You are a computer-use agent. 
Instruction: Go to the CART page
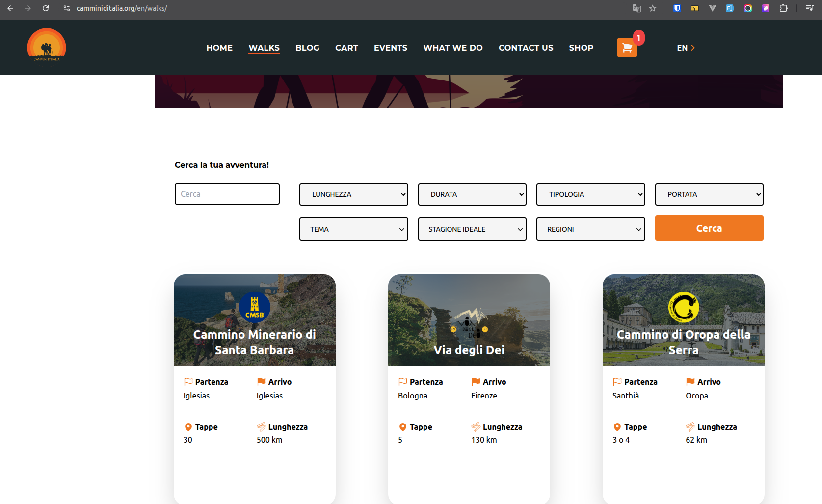346,48
